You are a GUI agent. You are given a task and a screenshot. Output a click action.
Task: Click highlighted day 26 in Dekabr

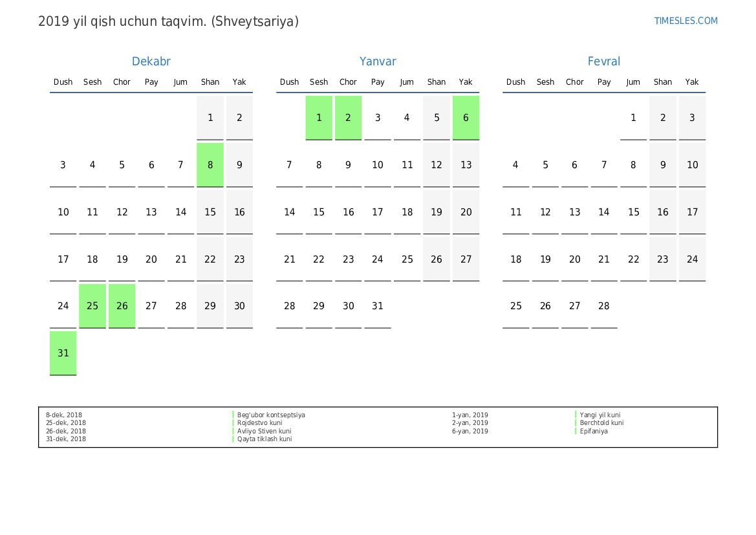122,306
